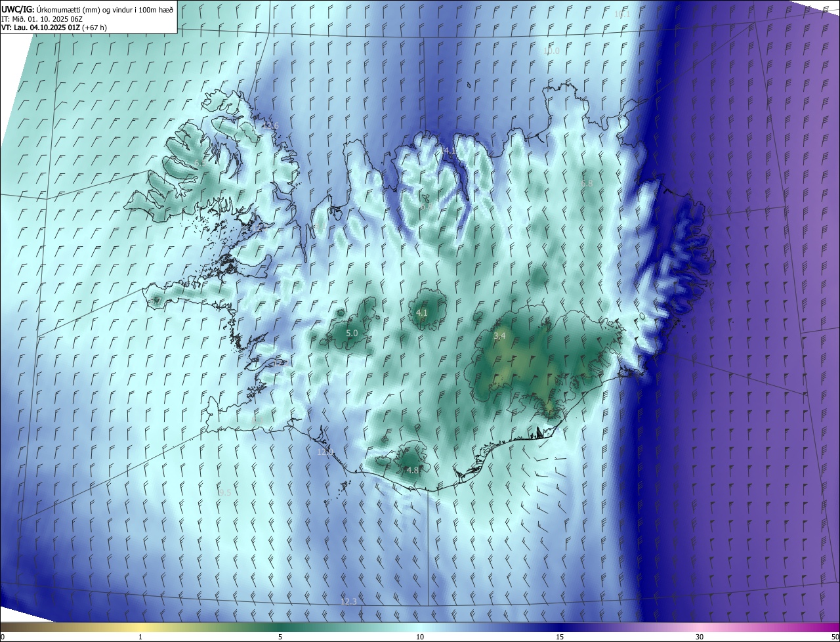Viewport: 840px width, 642px height.
Task: Select the 6.5 value label on the map
Action: click(199, 163)
